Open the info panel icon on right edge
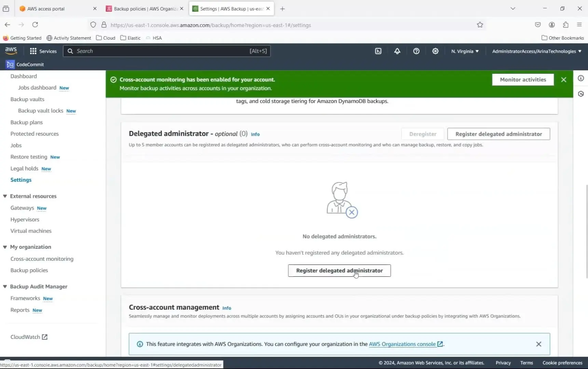588x369 pixels. [x=581, y=79]
